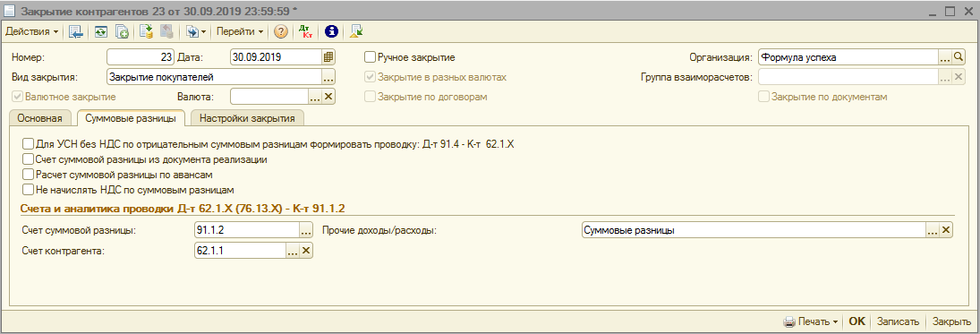
Task: Open the calendar picker for Дата
Action: pyautogui.click(x=328, y=57)
